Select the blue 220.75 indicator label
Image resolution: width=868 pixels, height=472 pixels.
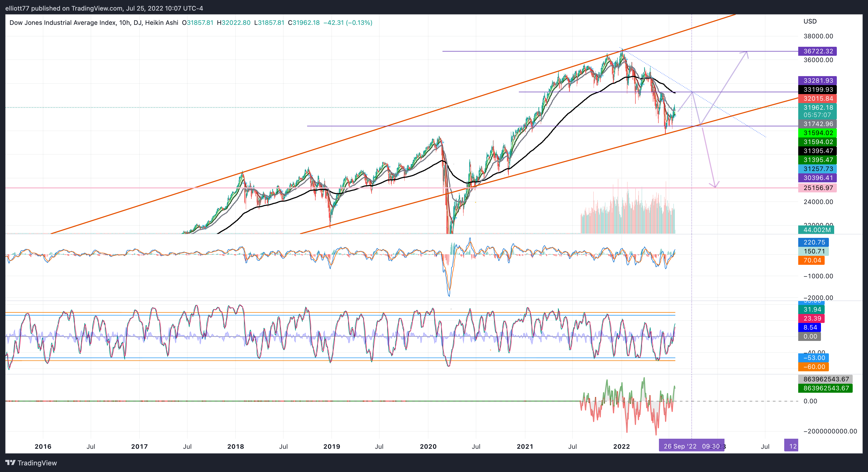pyautogui.click(x=813, y=242)
